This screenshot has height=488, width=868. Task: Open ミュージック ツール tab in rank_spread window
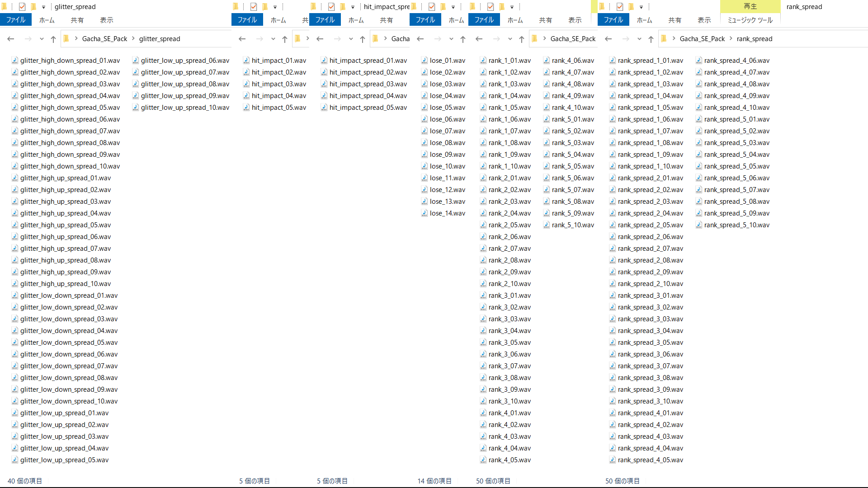coord(750,20)
